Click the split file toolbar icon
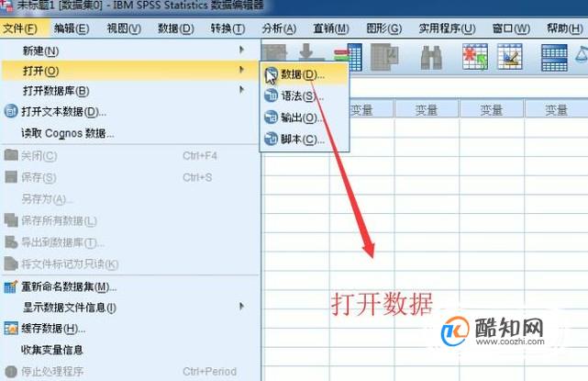 (554, 58)
